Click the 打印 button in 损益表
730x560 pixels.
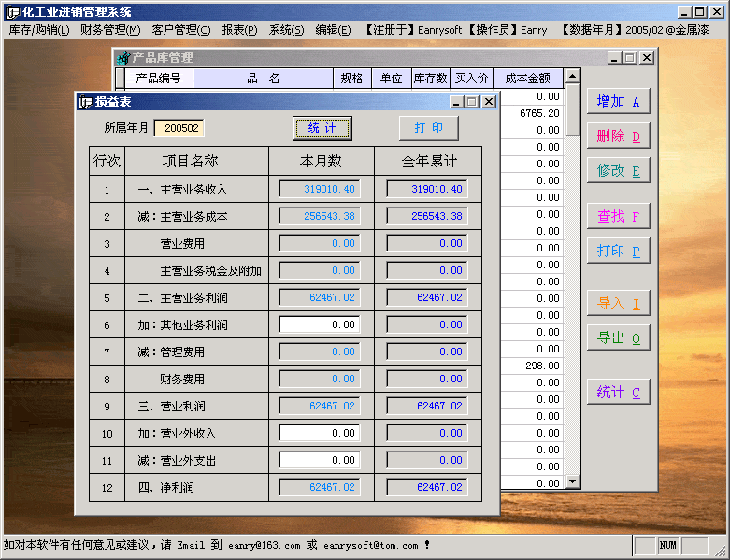(x=429, y=128)
